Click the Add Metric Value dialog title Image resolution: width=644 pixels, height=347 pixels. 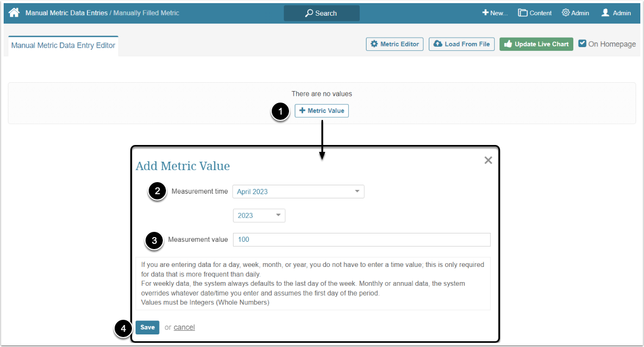point(183,166)
